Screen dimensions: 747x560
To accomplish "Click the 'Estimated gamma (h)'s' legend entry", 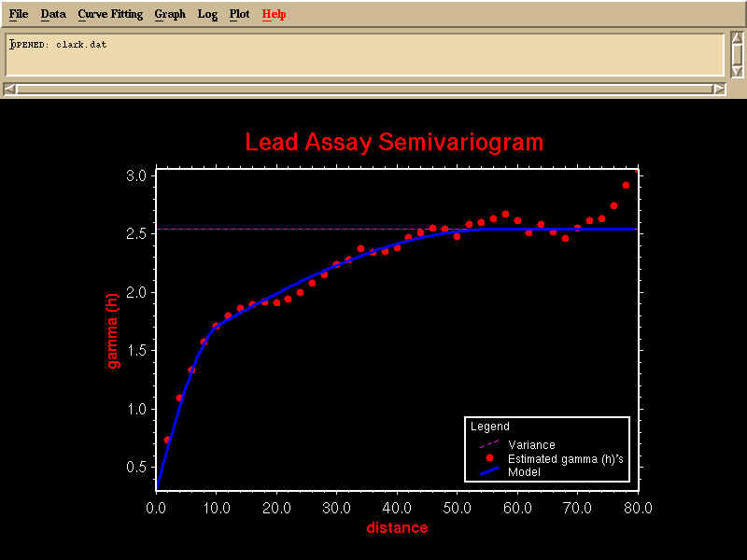I will click(x=566, y=459).
